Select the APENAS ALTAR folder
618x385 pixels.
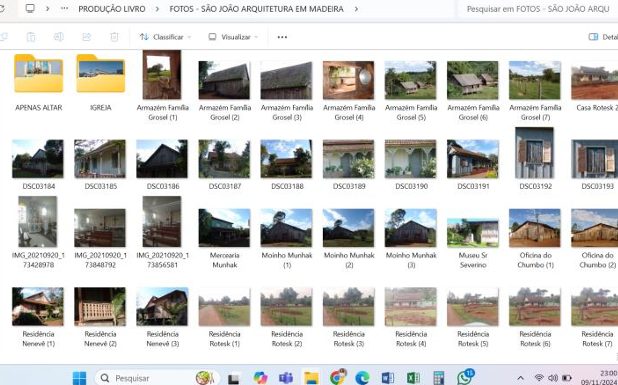(39, 82)
